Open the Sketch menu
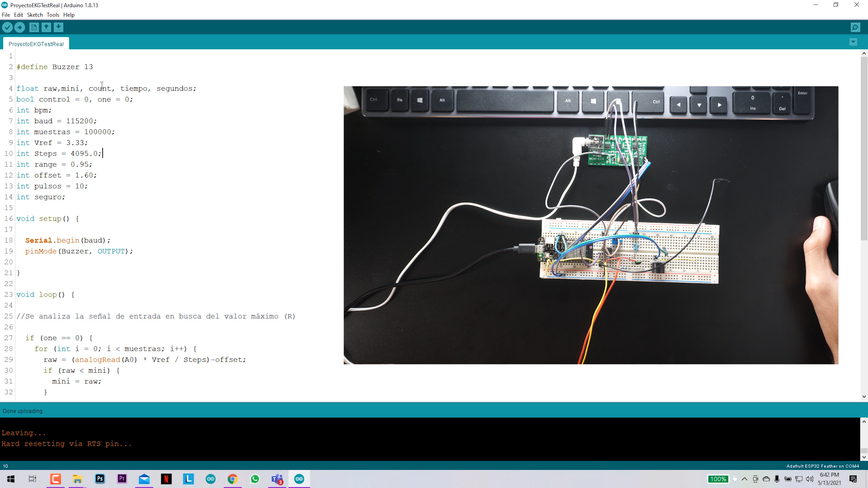 coord(35,14)
